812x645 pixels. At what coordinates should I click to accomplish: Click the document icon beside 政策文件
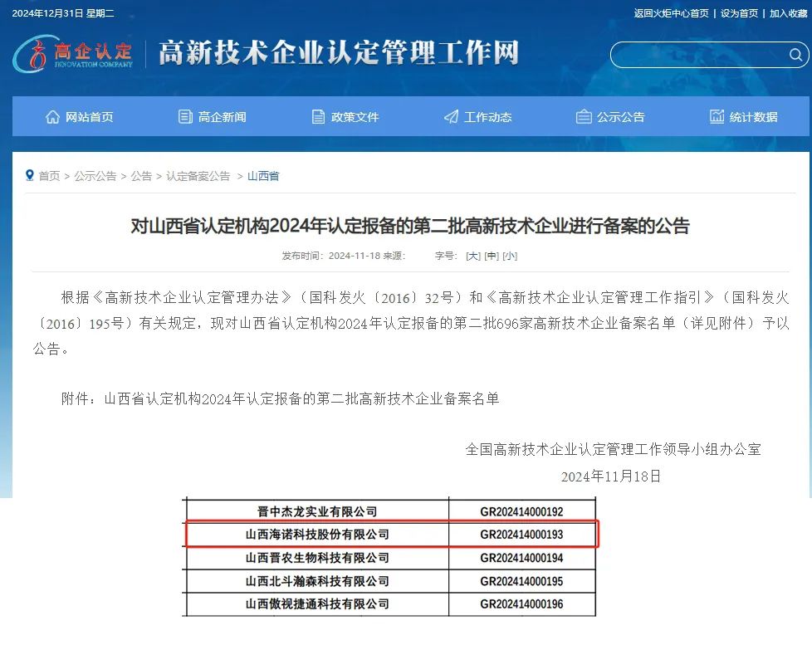(318, 117)
